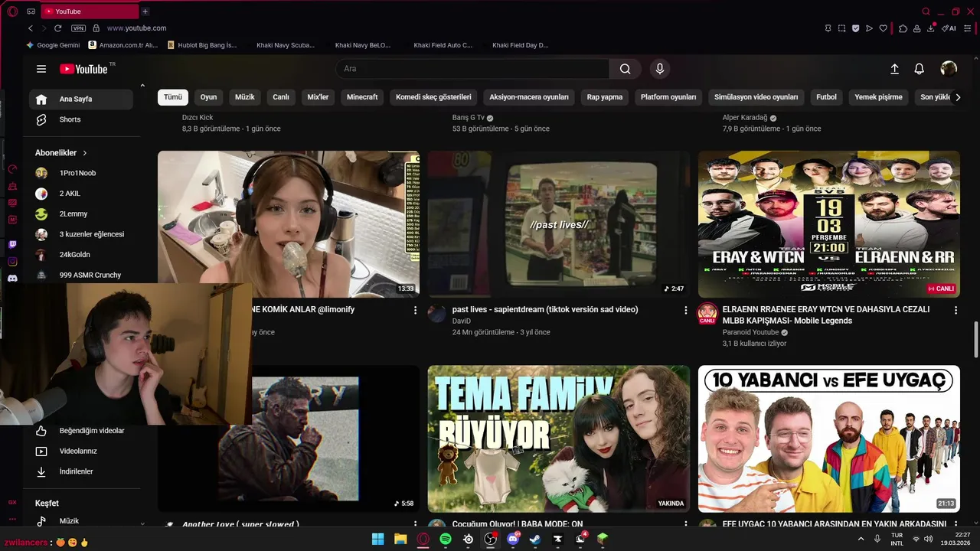Select the Futbol filter chip
Image resolution: width=980 pixels, height=551 pixels.
pos(826,97)
